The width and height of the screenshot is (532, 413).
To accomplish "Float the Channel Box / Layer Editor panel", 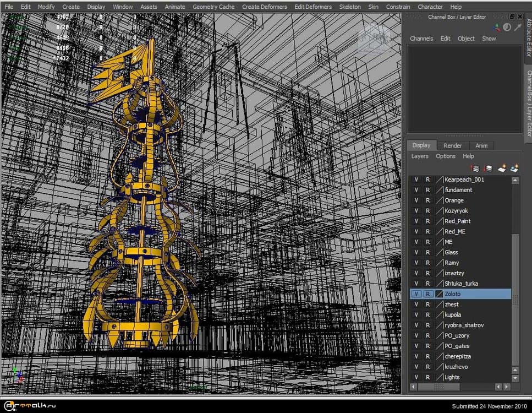I will 512,17.
